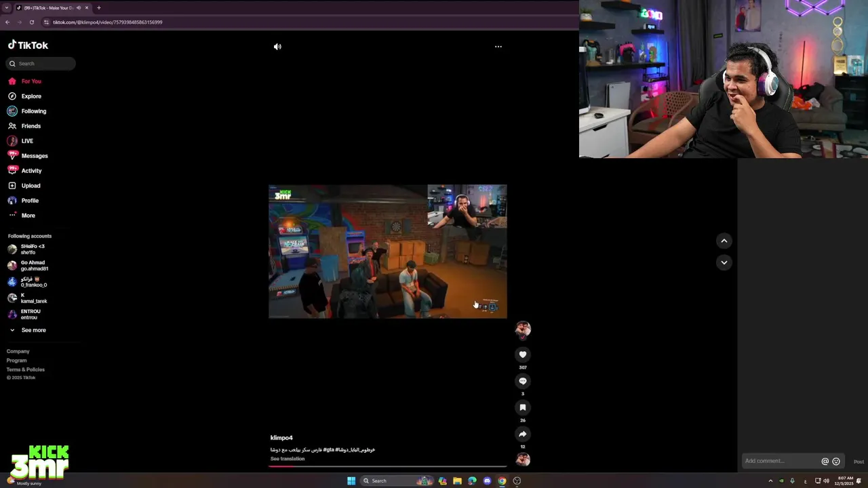This screenshot has width=868, height=488.
Task: Open Windows Start menu
Action: pyautogui.click(x=351, y=481)
